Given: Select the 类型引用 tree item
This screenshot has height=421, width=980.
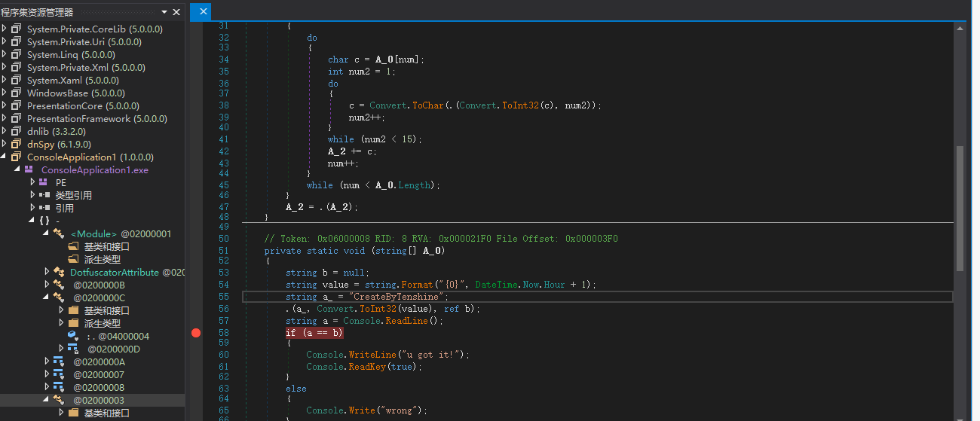Looking at the screenshot, I should tap(73, 195).
